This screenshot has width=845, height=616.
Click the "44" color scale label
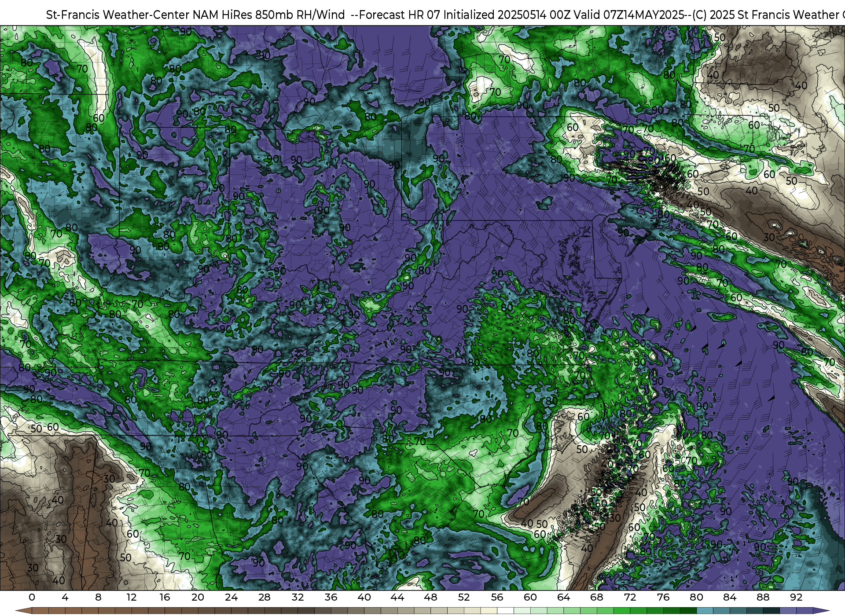pyautogui.click(x=397, y=597)
